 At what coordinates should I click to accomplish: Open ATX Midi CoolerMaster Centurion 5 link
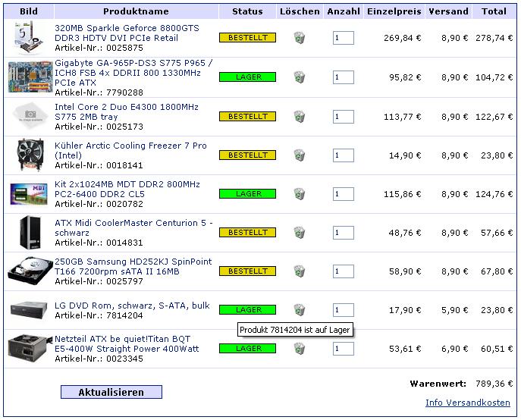tap(133, 227)
